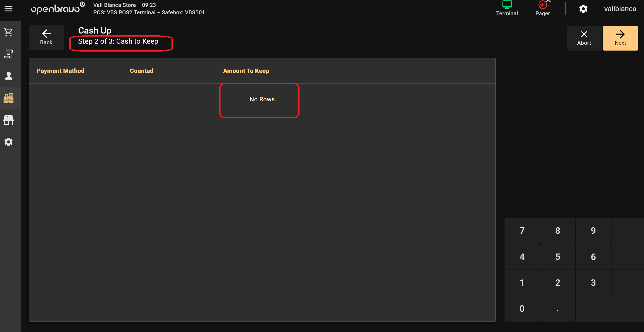The height and width of the screenshot is (332, 644).
Task: Abort the cash up
Action: pyautogui.click(x=584, y=38)
